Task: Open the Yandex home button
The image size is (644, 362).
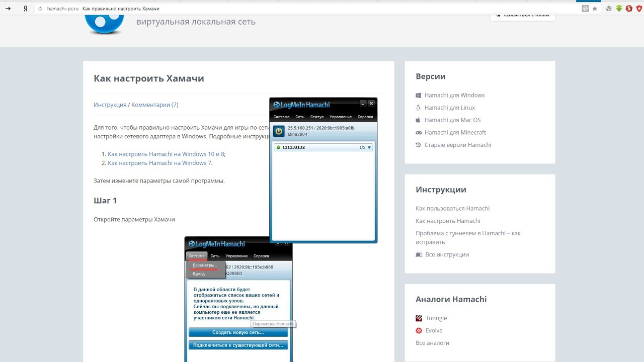Action: pos(25,9)
